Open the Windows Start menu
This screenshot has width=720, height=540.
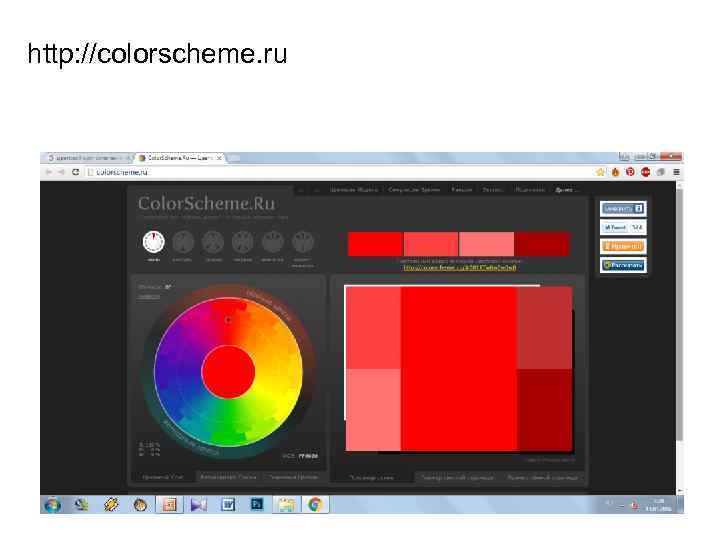click(52, 505)
